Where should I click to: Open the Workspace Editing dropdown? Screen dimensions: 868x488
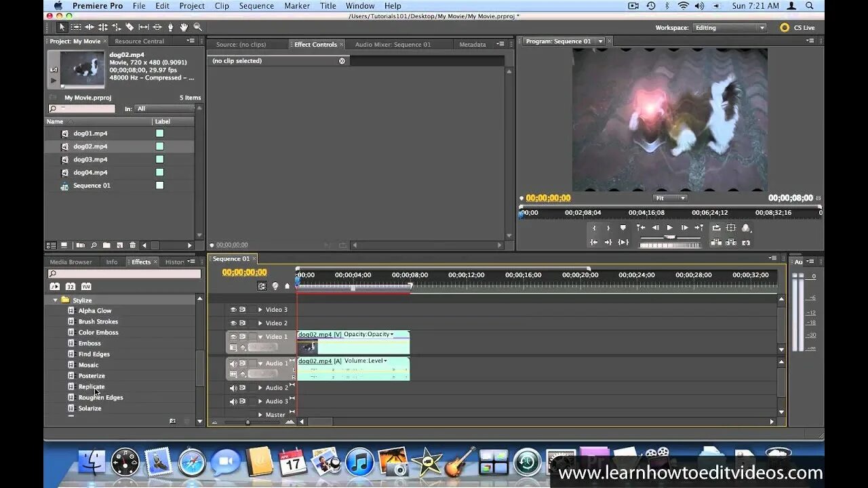coord(730,28)
